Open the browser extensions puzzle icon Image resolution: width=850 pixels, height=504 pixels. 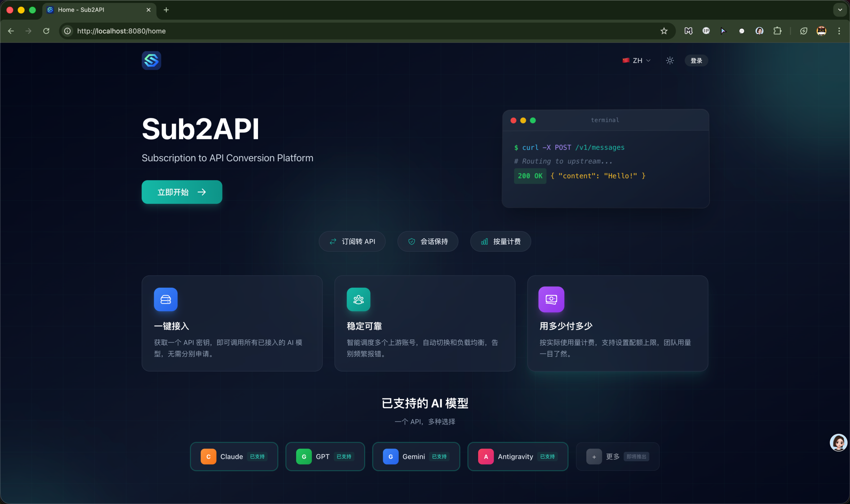point(777,31)
